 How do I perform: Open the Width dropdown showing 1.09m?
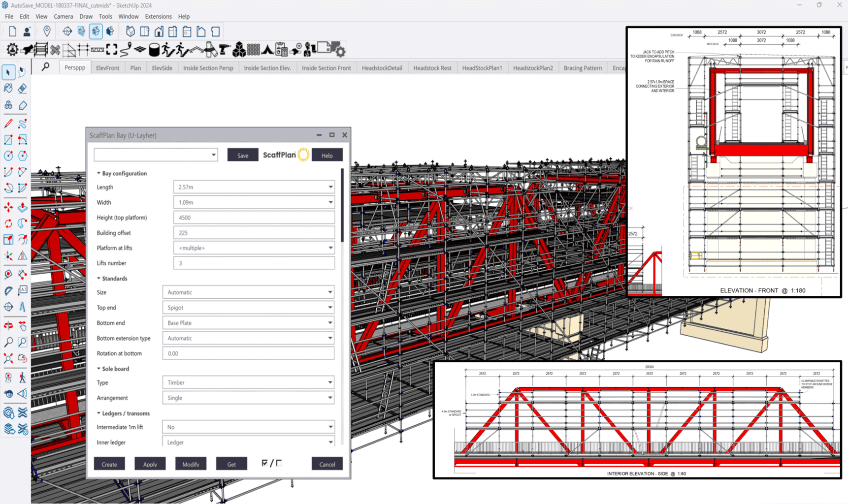coord(254,202)
